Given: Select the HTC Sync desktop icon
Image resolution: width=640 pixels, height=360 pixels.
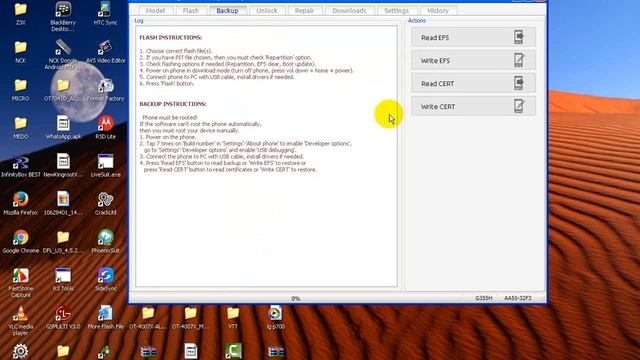Looking at the screenshot, I should [x=105, y=14].
